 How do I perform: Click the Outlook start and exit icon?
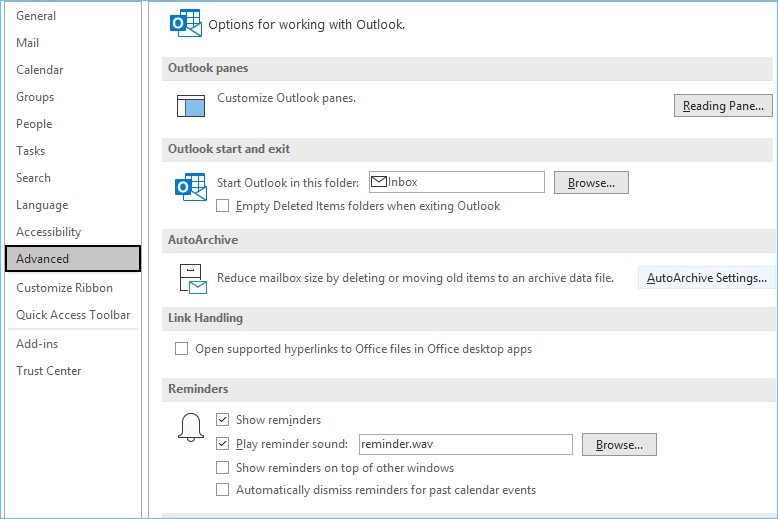pos(190,187)
